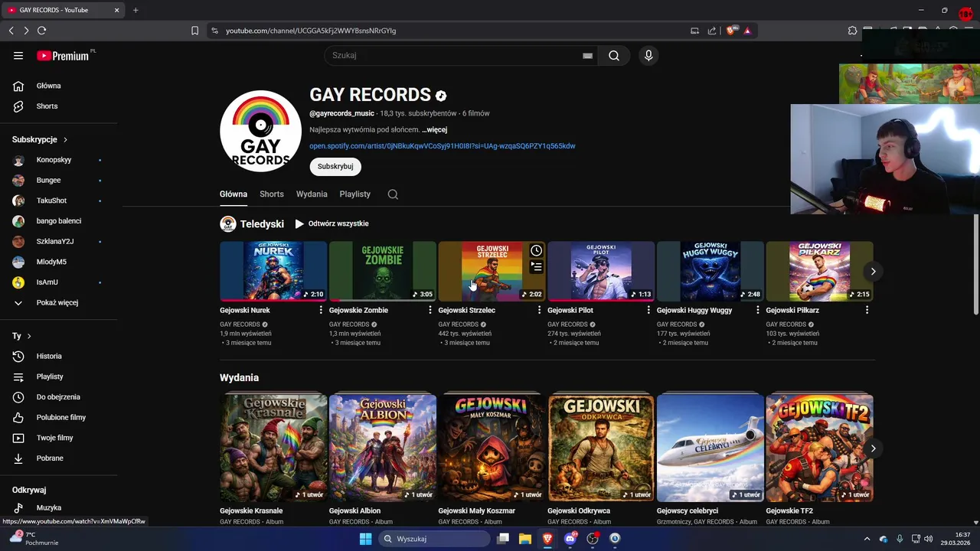Open Gejowski Albion album cover

pyautogui.click(x=383, y=448)
